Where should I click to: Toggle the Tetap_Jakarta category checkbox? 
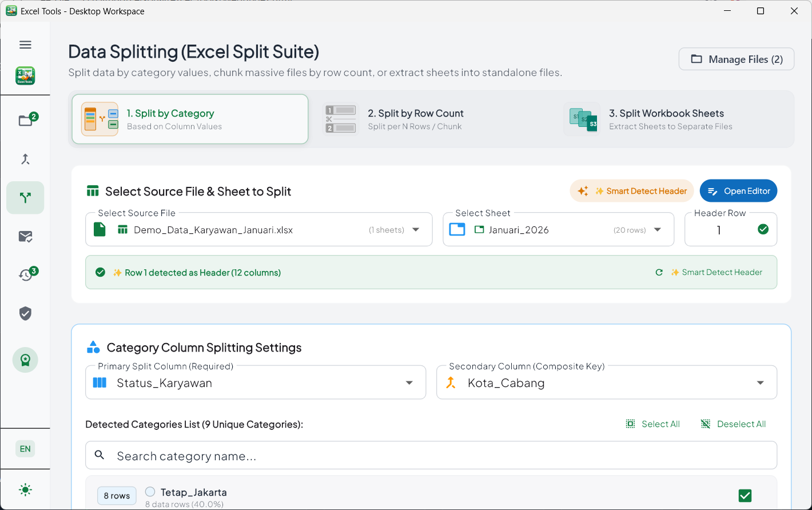[745, 496]
